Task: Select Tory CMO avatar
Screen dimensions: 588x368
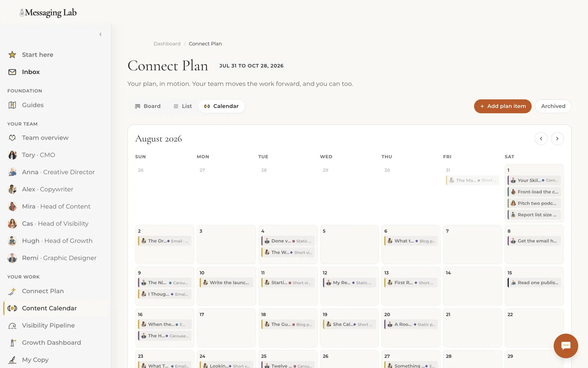Action: coord(12,155)
